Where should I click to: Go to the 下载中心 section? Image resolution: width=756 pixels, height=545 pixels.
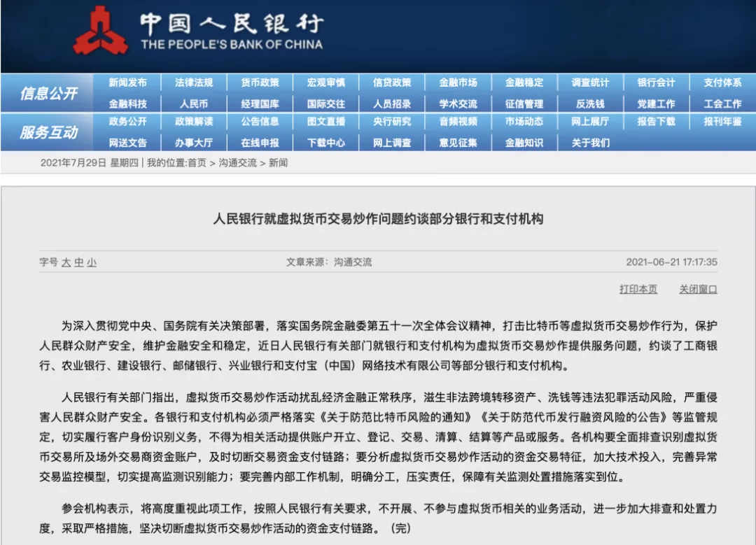tap(325, 142)
